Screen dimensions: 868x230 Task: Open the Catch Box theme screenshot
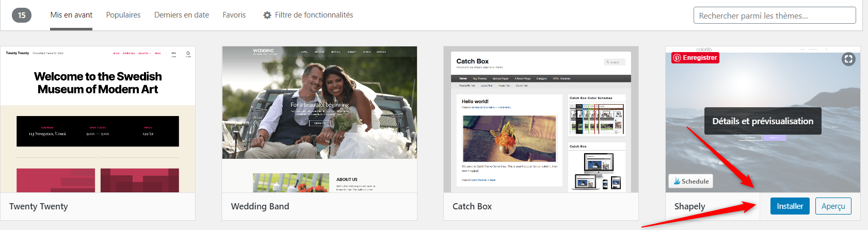pyautogui.click(x=541, y=119)
